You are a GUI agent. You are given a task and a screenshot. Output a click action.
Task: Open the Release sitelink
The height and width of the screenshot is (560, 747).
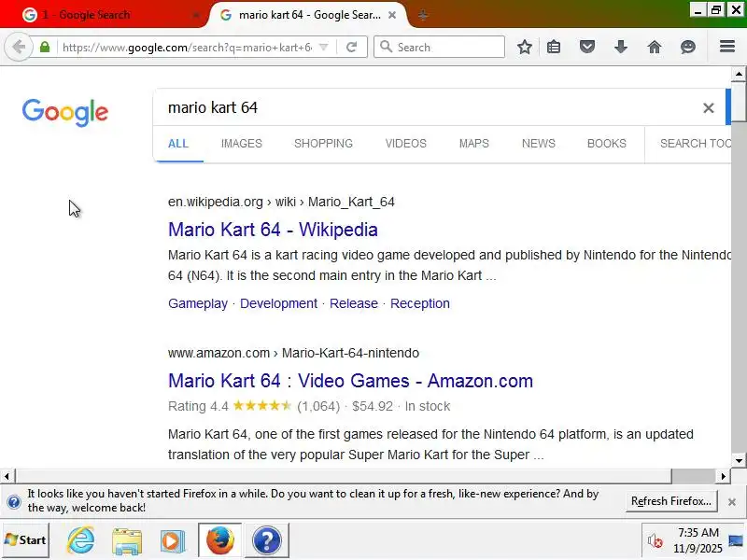point(354,303)
